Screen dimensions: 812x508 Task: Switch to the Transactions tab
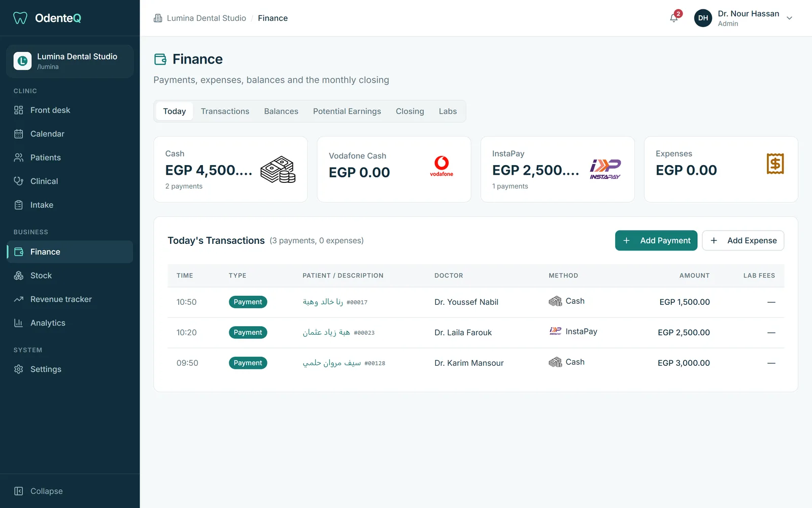225,111
